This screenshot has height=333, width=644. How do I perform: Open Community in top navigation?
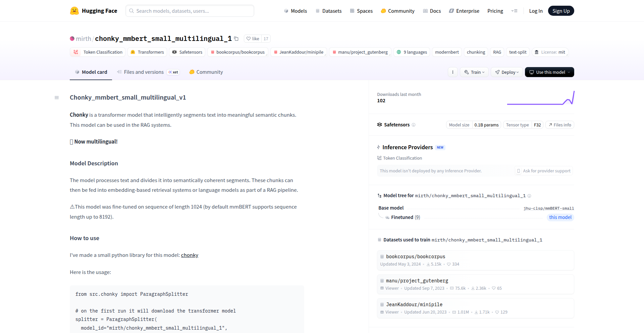pos(397,11)
